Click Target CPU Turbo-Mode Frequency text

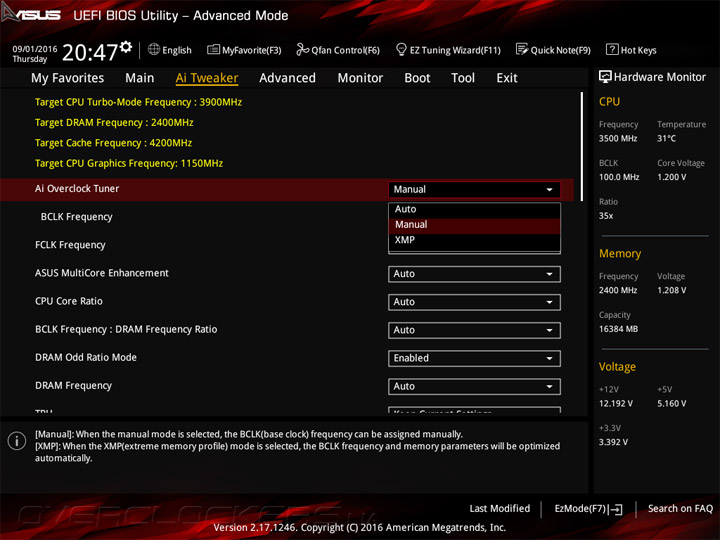[138, 102]
